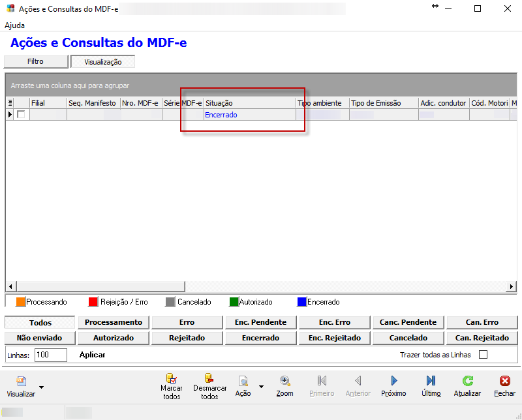This screenshot has width=522, height=420.
Task: Jump to last record with Último
Action: [431, 381]
